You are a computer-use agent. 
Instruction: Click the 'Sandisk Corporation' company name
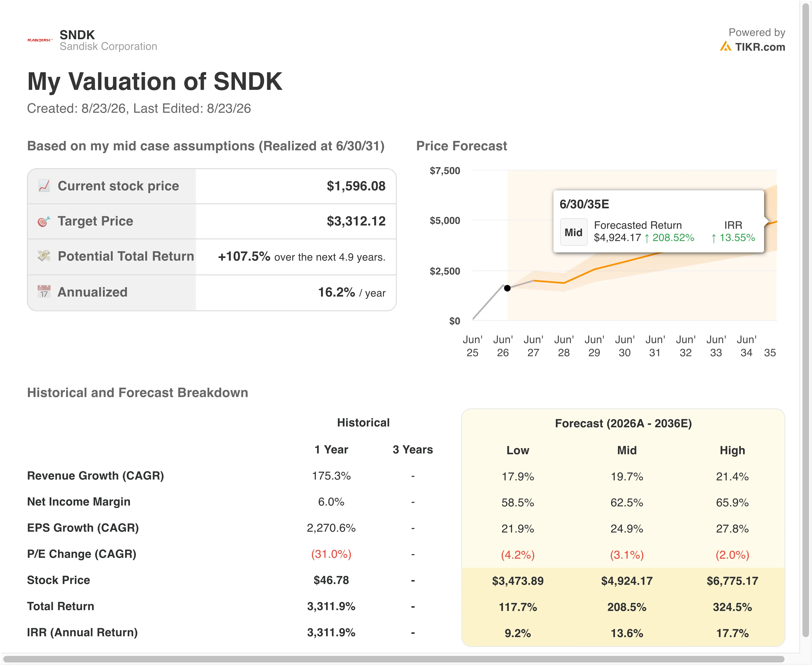[x=108, y=46]
